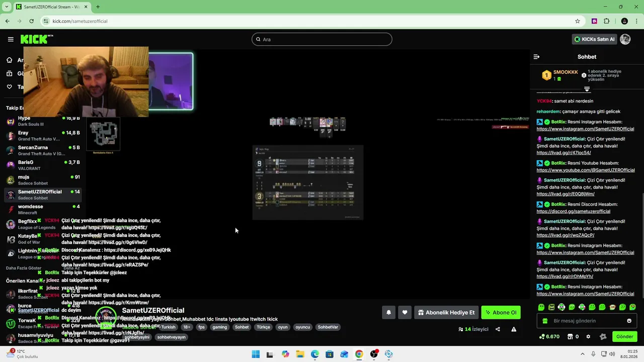644x362 pixels.
Task: Select the fps tag chip
Action: 201,327
